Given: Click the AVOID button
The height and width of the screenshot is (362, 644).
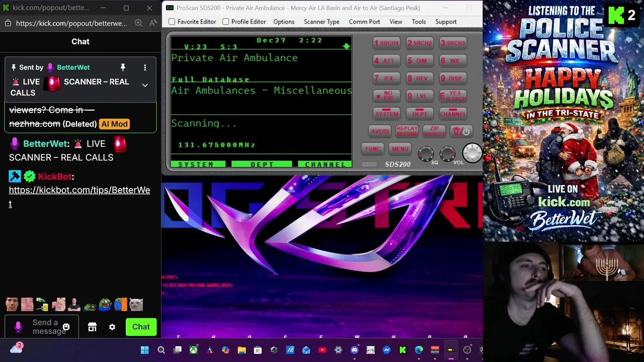Looking at the screenshot, I should pos(379,132).
